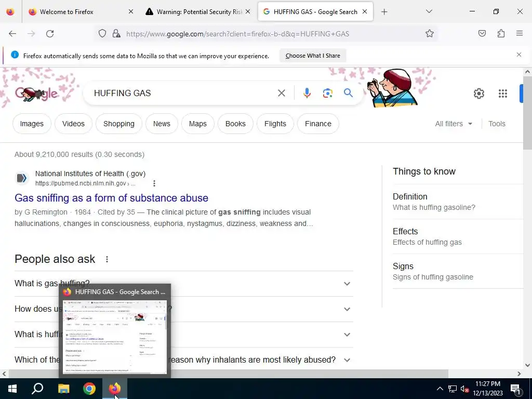Open the tracking protection shield icon

102,33
